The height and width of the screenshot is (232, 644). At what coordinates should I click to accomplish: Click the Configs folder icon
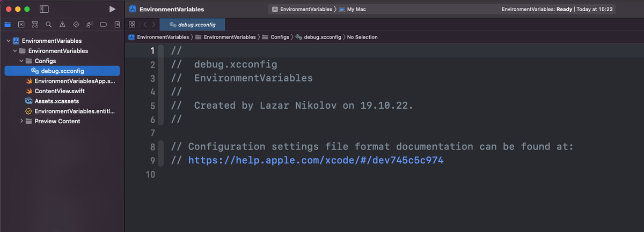point(29,61)
